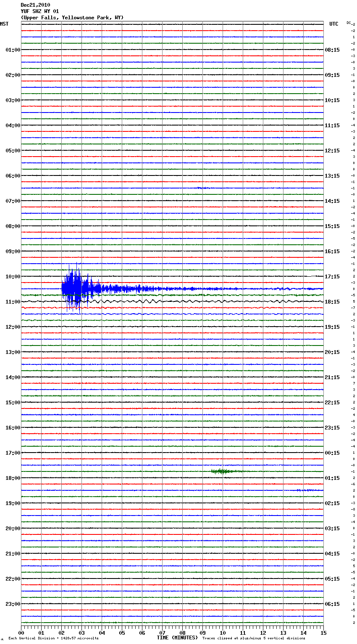The height and width of the screenshot is (644, 357).
Task: Select the 07:00 MST time label
Action: click(13, 201)
